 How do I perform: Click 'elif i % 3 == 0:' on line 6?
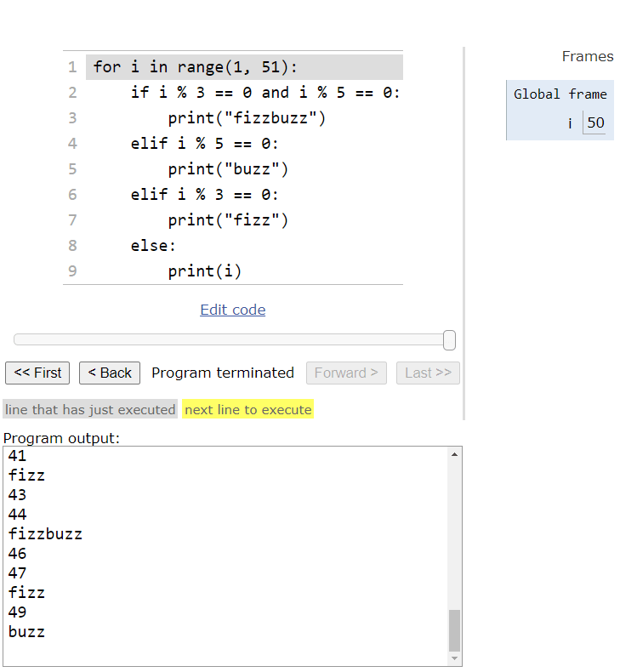click(x=204, y=195)
